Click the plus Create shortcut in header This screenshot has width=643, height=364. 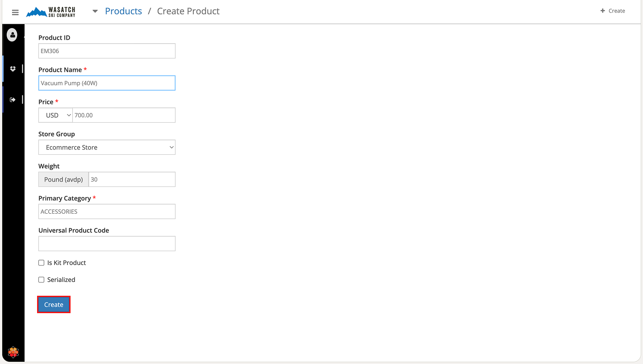click(x=613, y=11)
